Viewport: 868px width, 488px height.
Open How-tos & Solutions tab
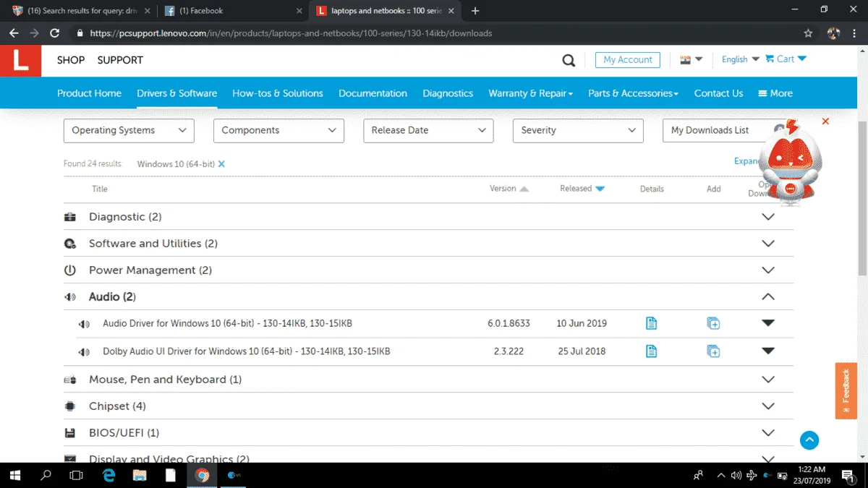click(278, 93)
